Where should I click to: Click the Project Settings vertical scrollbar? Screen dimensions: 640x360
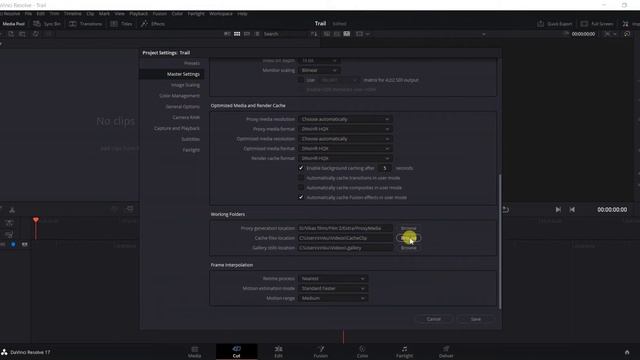tap(500, 241)
